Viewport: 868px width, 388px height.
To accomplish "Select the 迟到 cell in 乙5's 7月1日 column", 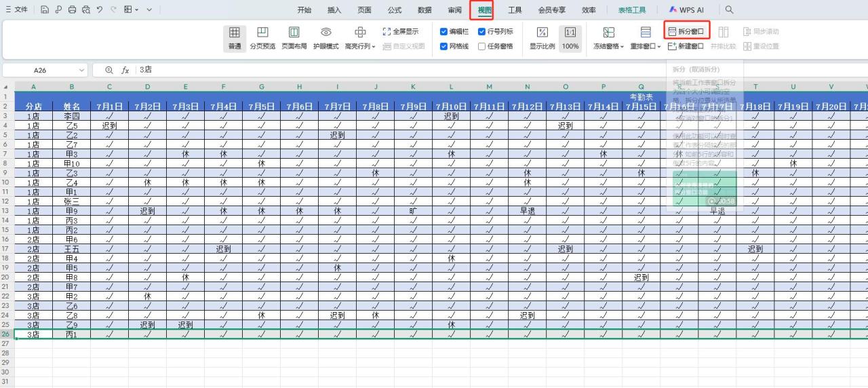I will tap(109, 125).
